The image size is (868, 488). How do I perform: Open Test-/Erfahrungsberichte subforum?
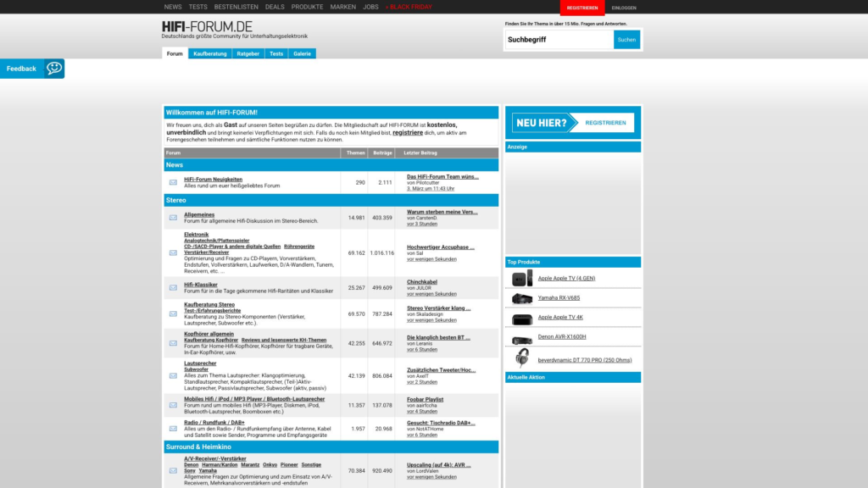click(212, 310)
